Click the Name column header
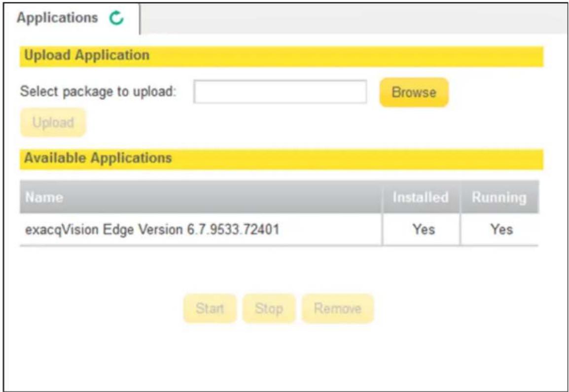This screenshot has width=569, height=392. pos(200,197)
